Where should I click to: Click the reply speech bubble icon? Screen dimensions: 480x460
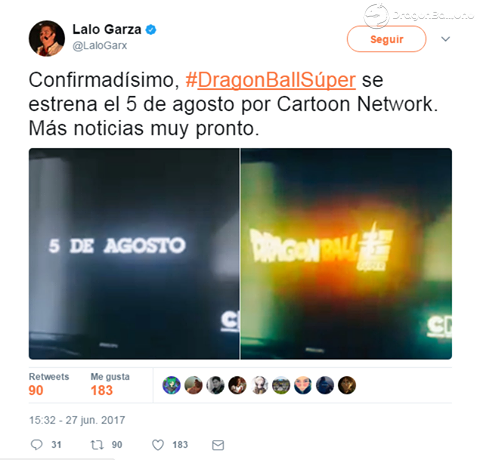(37, 445)
